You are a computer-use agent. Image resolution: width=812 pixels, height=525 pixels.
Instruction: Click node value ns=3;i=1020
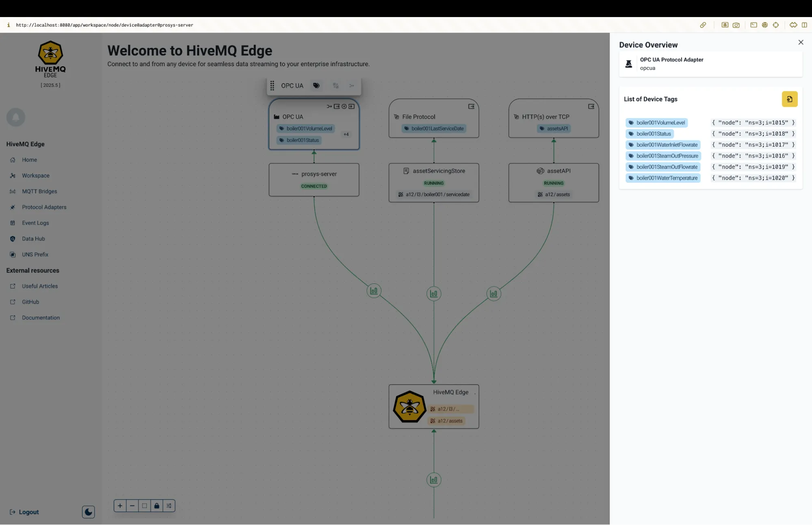[753, 178]
